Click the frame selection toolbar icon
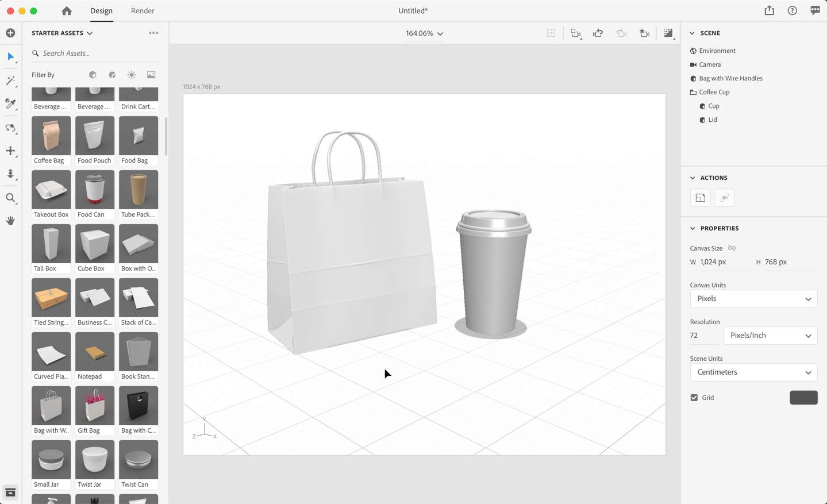 [551, 33]
